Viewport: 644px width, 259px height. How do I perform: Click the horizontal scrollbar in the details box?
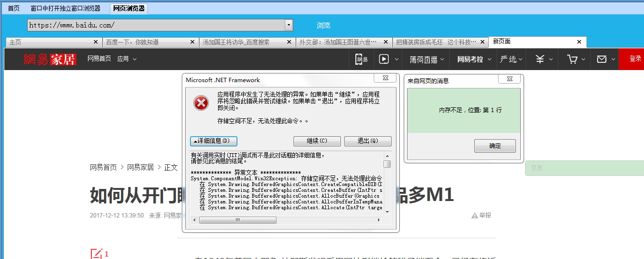click(x=237, y=220)
